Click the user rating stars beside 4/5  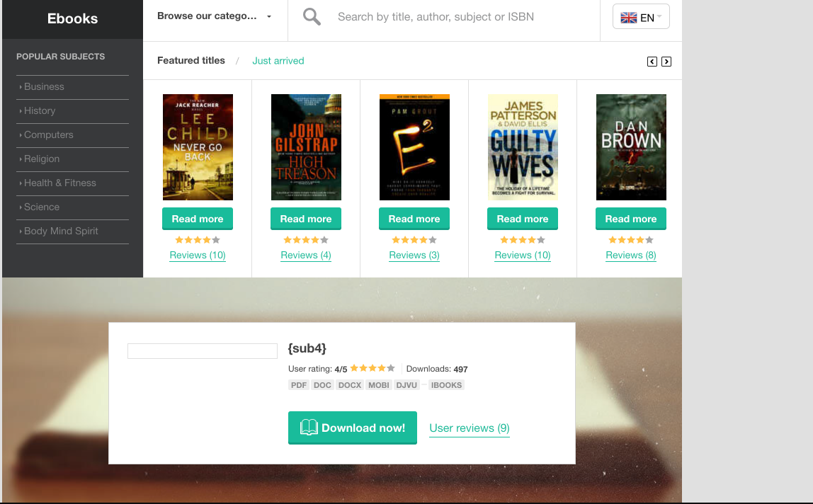(x=373, y=368)
